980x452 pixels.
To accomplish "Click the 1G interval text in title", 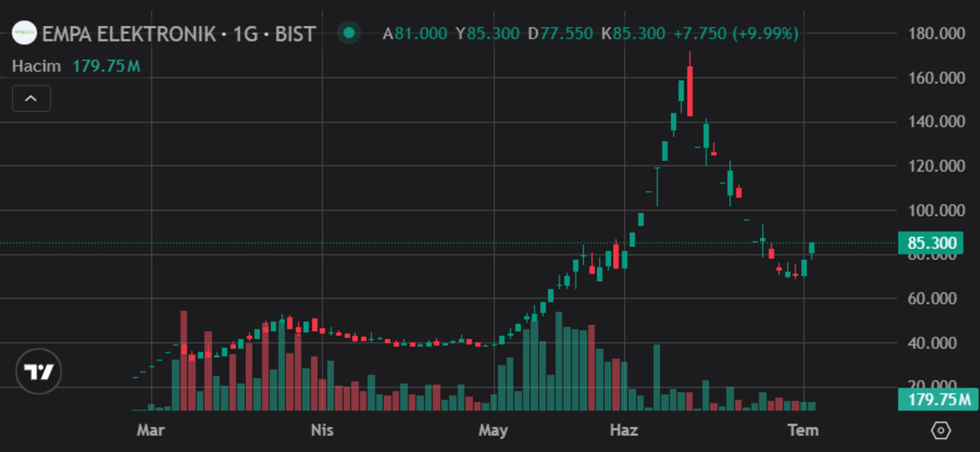I will coord(245,34).
